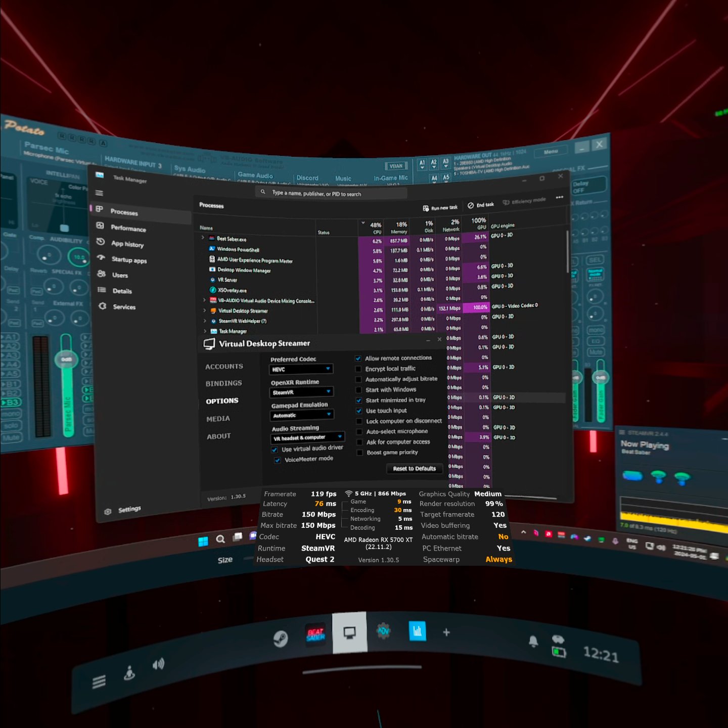Enable Encrypt local traffic checkbox
The width and height of the screenshot is (728, 728).
pos(358,369)
